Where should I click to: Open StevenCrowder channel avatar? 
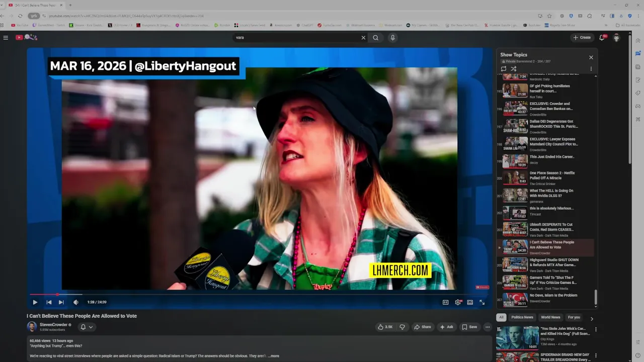pos(32,327)
